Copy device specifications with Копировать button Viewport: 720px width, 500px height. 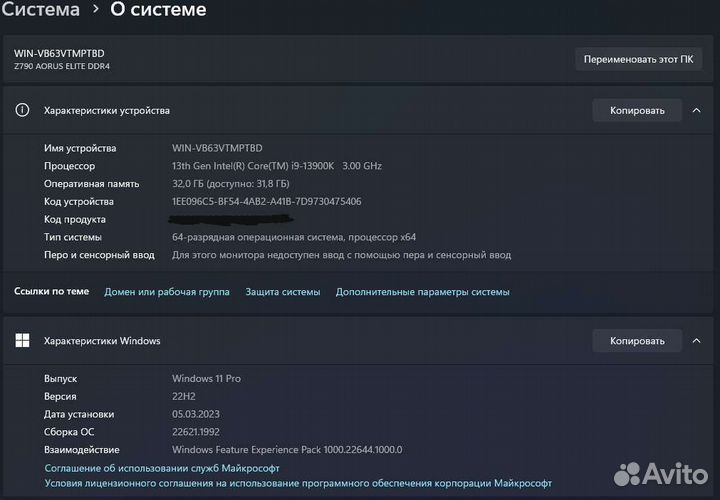point(637,110)
